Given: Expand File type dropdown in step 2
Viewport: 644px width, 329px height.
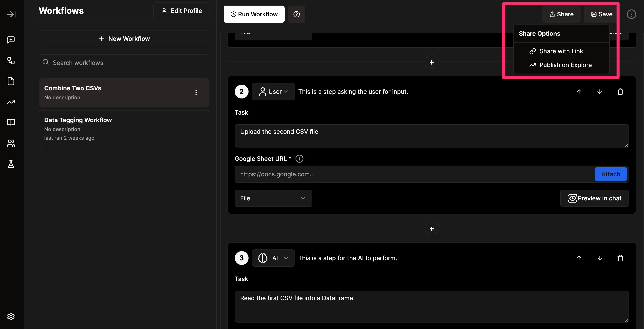Looking at the screenshot, I should pos(273,198).
